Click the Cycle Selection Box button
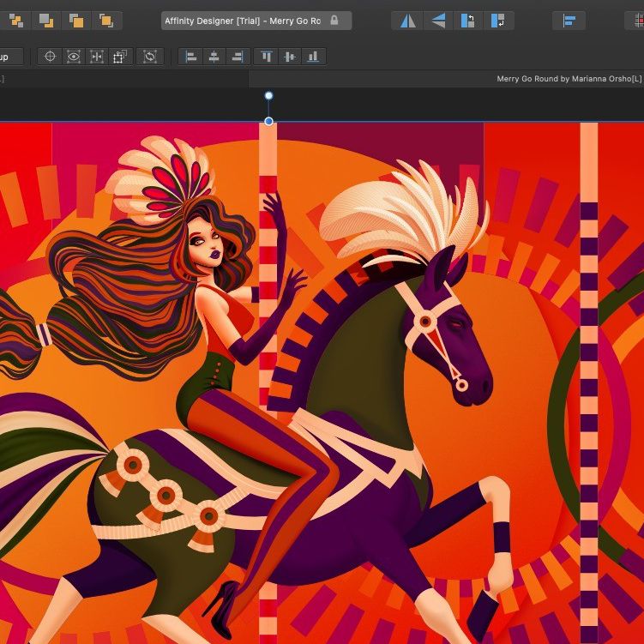This screenshot has height=644, width=644. coord(150,57)
